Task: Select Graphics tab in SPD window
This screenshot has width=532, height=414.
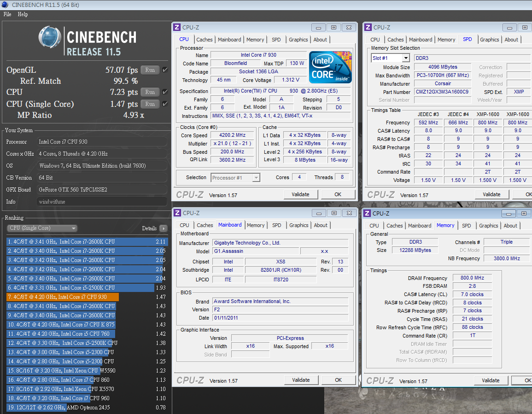Action: coord(489,40)
